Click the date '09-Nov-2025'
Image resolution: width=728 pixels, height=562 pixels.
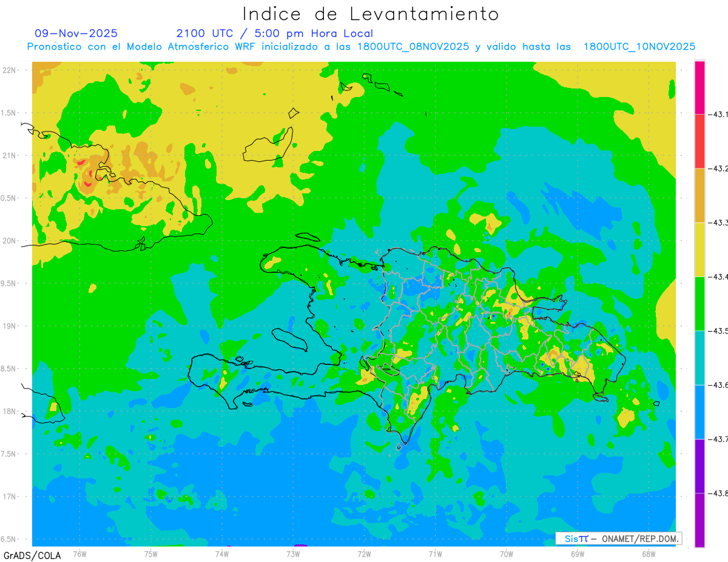coord(76,33)
